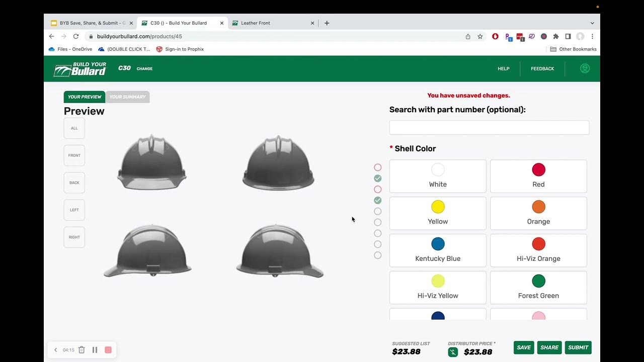
Task: Click the SHARE button
Action: click(549, 347)
